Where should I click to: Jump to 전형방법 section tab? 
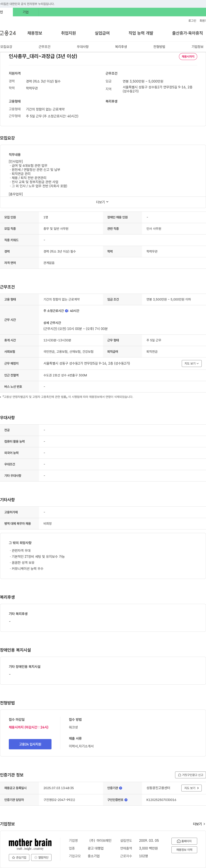159,46
